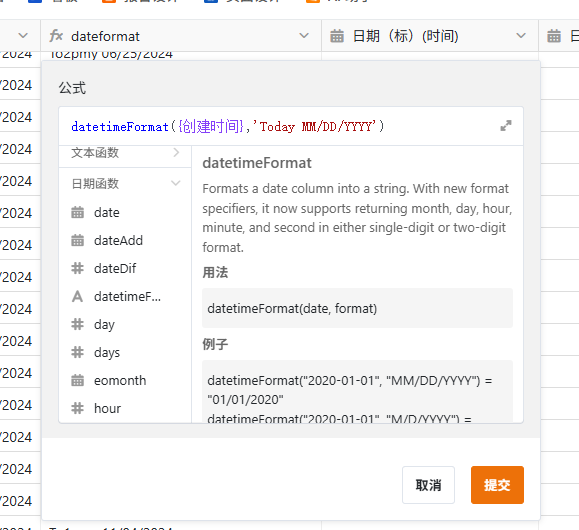Open the 日期（标）(时间) column dropdown arrow
This screenshot has width=579, height=530.
tap(521, 36)
